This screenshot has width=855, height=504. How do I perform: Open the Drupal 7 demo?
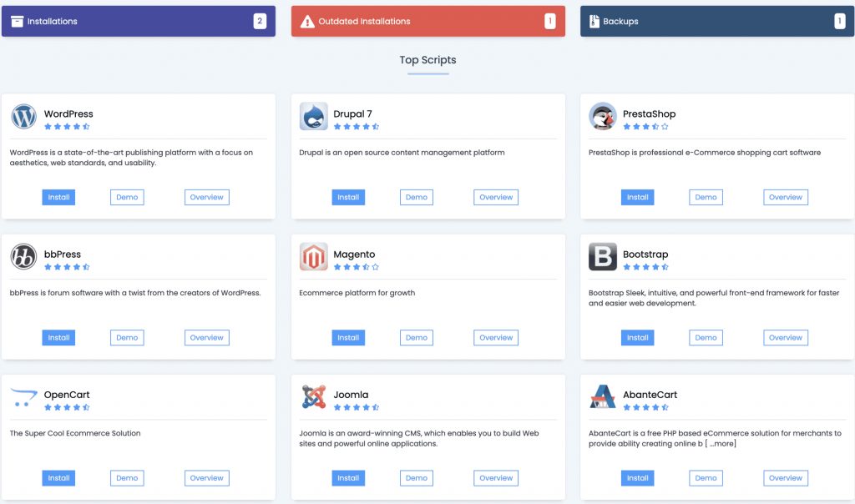417,198
